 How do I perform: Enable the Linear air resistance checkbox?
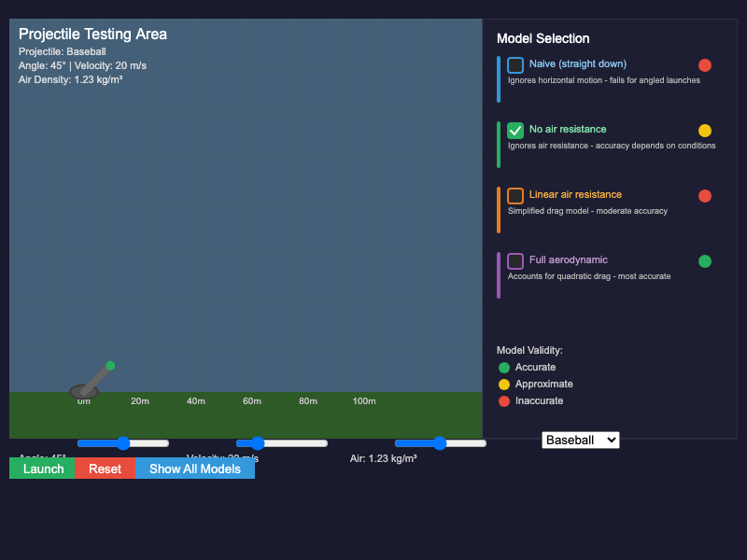pos(515,196)
